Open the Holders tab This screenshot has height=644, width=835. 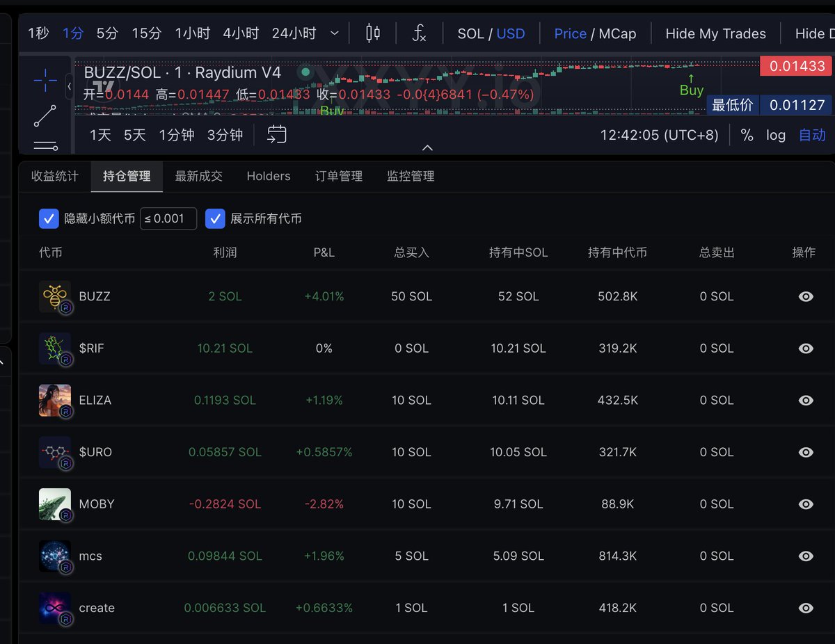click(x=268, y=176)
